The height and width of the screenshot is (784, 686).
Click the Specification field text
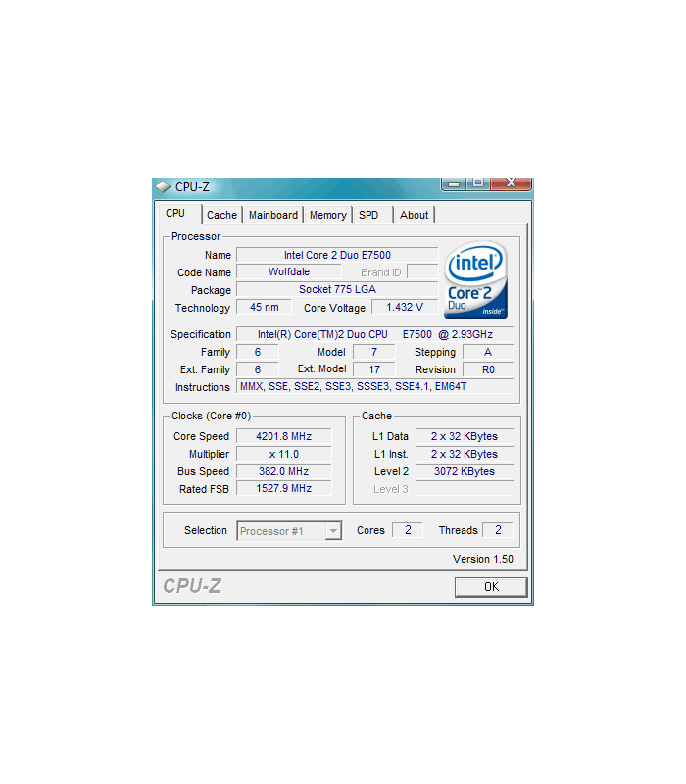[375, 334]
